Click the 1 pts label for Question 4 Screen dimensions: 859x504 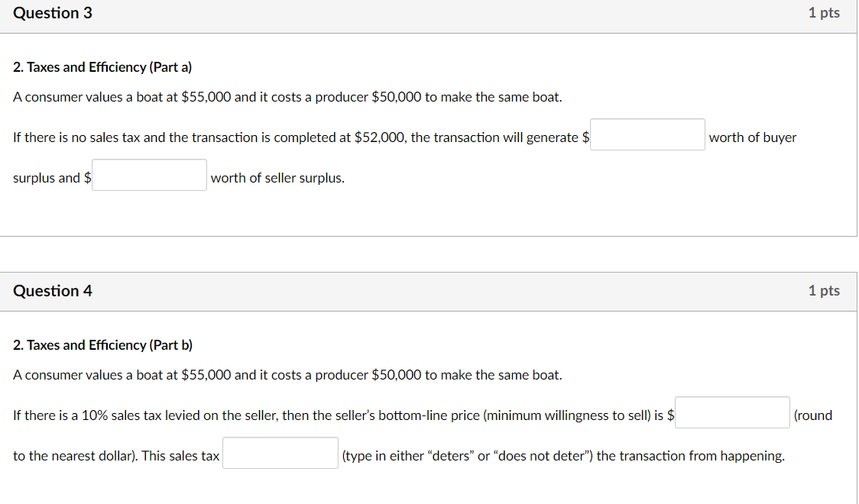pyautogui.click(x=824, y=291)
